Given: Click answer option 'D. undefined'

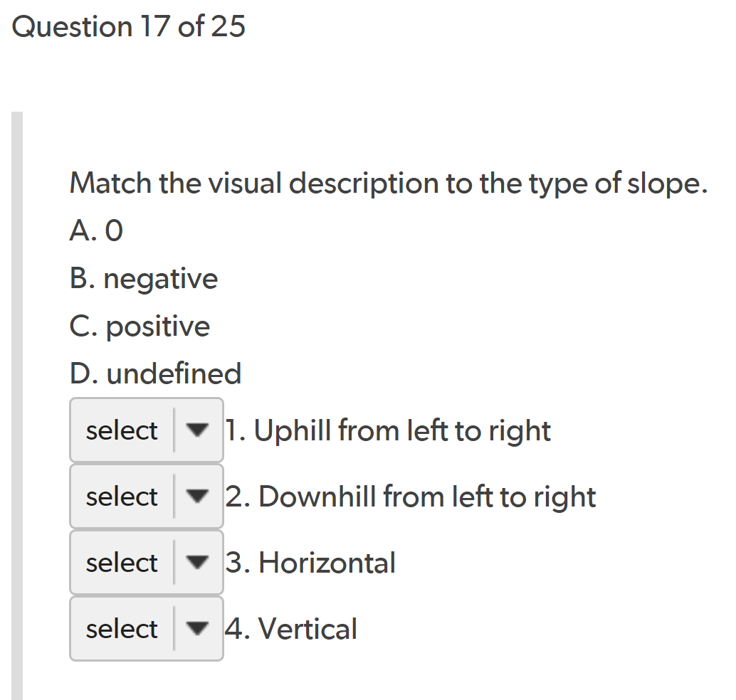Looking at the screenshot, I should coord(155,374).
